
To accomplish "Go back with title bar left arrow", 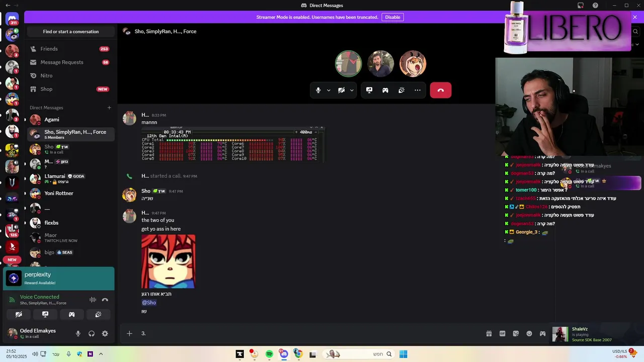I will [x=8, y=6].
